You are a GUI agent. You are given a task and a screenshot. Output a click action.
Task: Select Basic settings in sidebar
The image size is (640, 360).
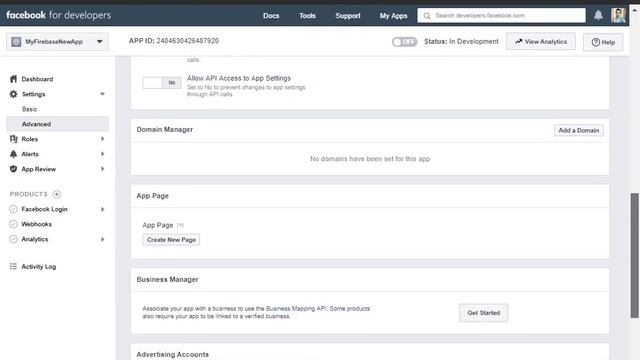[29, 109]
